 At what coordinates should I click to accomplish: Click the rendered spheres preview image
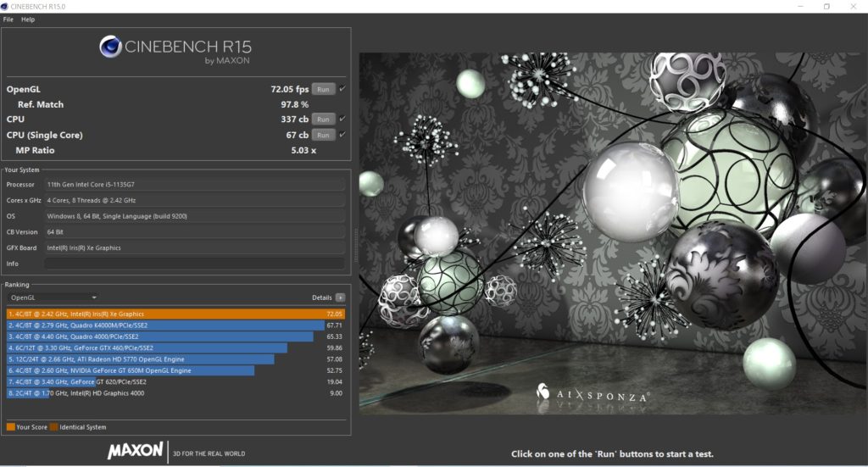614,234
